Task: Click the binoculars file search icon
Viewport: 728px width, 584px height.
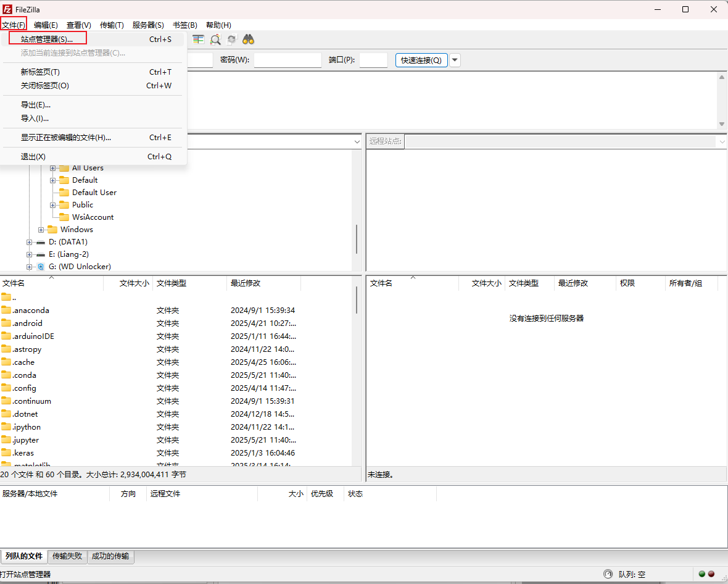Action: point(249,40)
